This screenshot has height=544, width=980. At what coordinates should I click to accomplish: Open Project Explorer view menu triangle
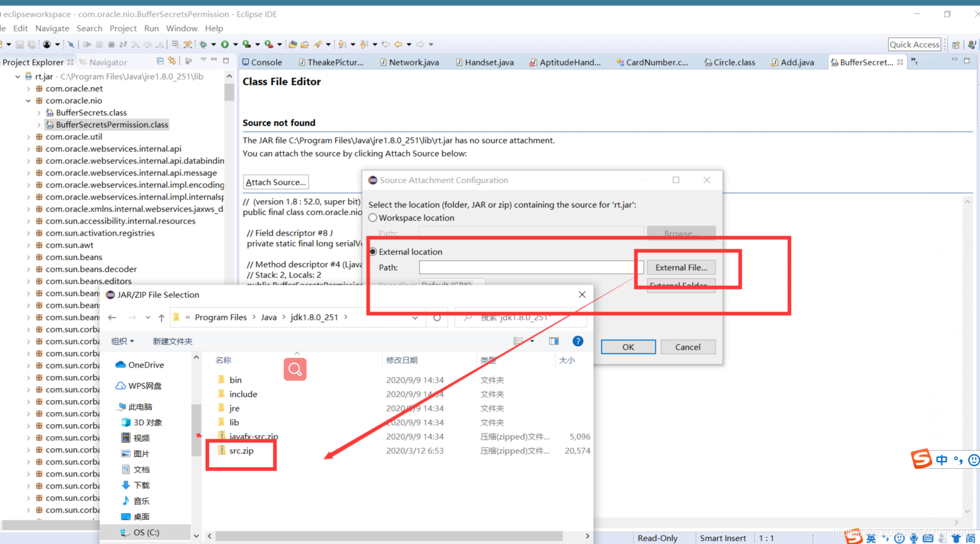pyautogui.click(x=204, y=60)
